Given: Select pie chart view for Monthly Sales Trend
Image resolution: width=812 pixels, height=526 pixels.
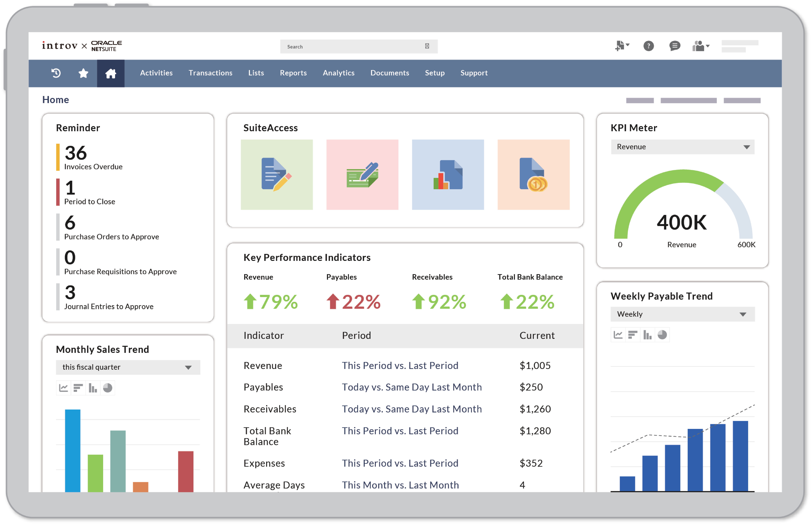Looking at the screenshot, I should click(x=108, y=388).
